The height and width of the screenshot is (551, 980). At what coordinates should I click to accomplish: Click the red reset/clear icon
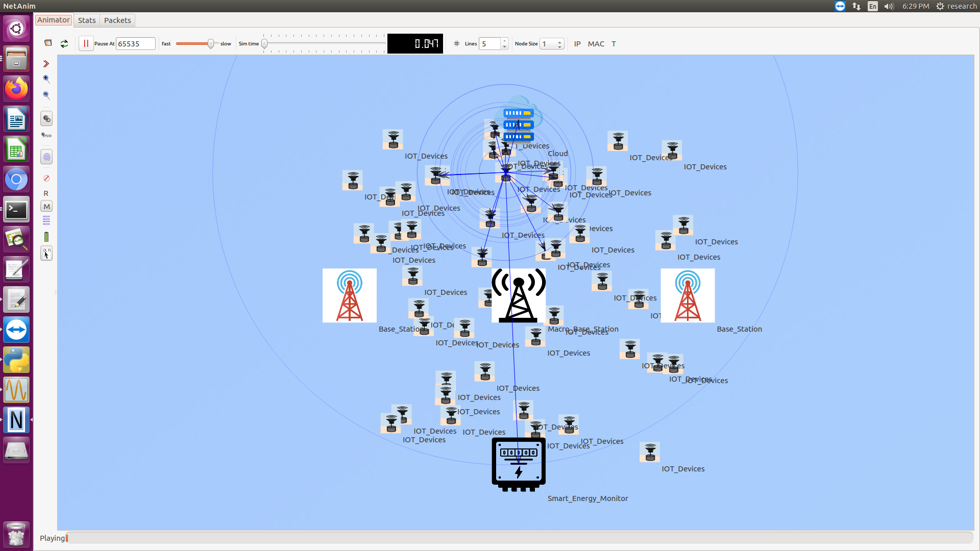pos(46,178)
